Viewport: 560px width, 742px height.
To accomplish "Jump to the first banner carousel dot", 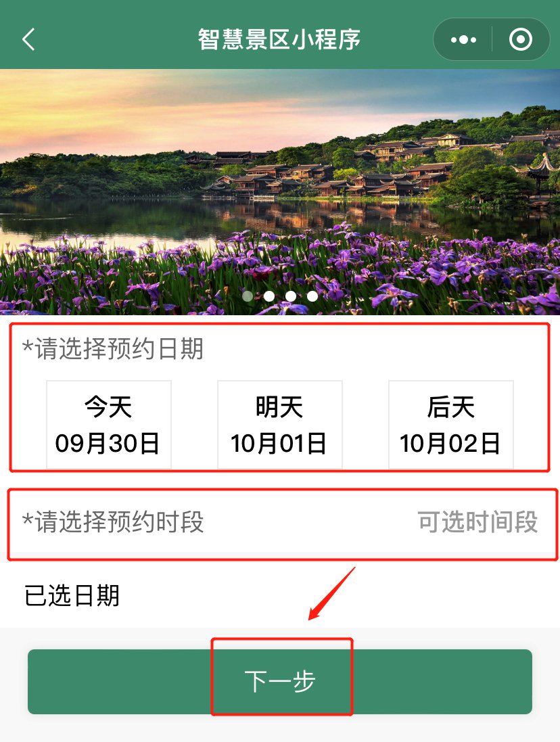I will (x=248, y=296).
